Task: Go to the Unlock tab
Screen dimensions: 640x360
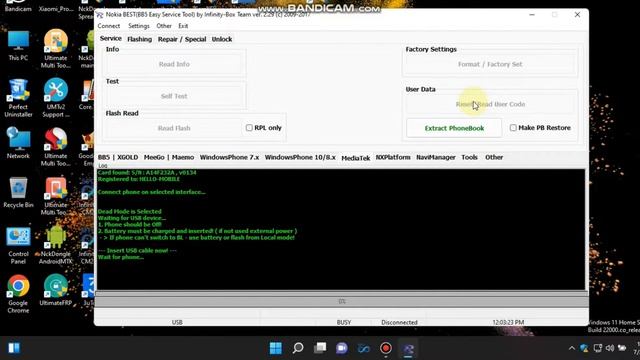Action: point(222,39)
